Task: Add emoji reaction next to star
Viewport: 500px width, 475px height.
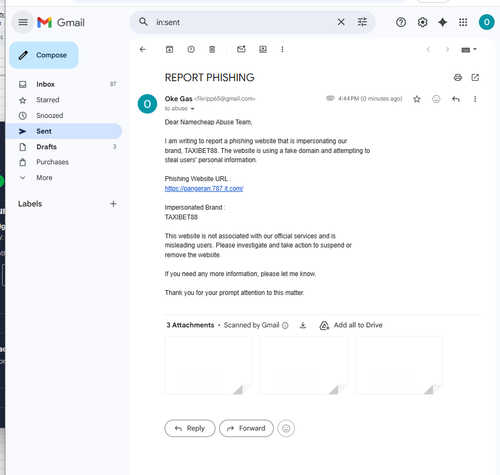Action: [436, 99]
